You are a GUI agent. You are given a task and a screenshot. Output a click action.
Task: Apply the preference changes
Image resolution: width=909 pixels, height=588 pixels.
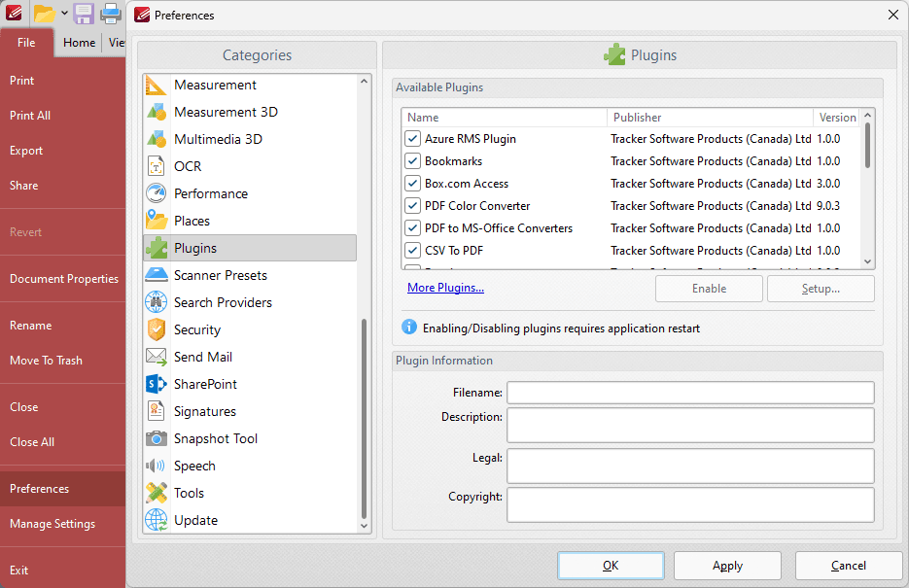pos(727,565)
